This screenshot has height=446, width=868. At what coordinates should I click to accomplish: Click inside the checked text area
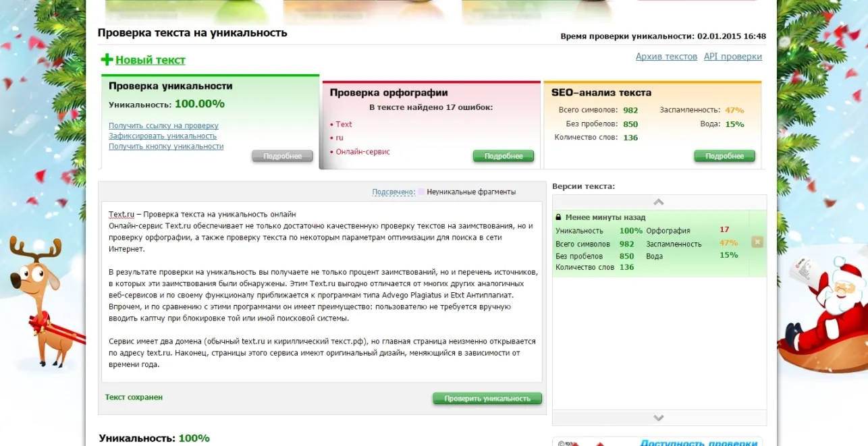click(322, 291)
